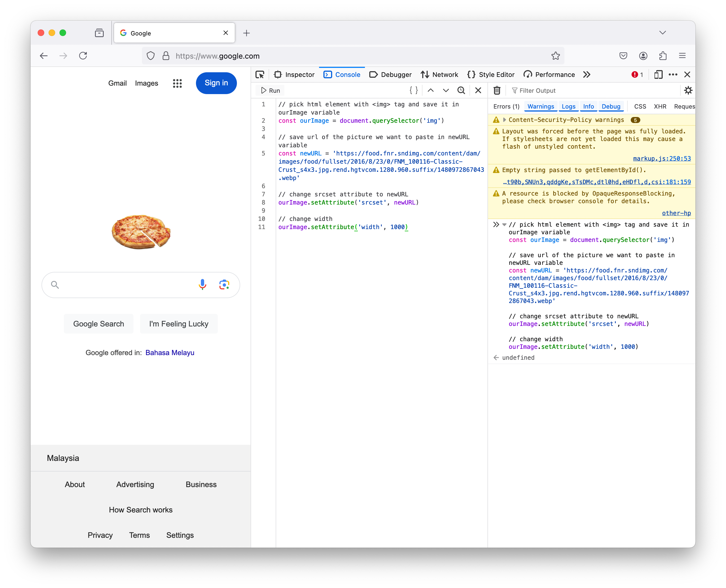Open the Performance panel
The image size is (726, 588).
tap(549, 74)
